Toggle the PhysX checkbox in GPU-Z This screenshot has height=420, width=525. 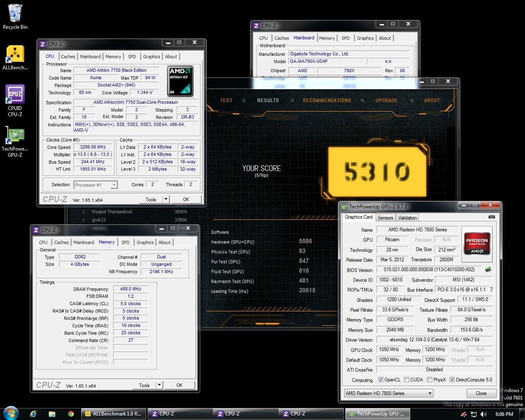point(430,380)
